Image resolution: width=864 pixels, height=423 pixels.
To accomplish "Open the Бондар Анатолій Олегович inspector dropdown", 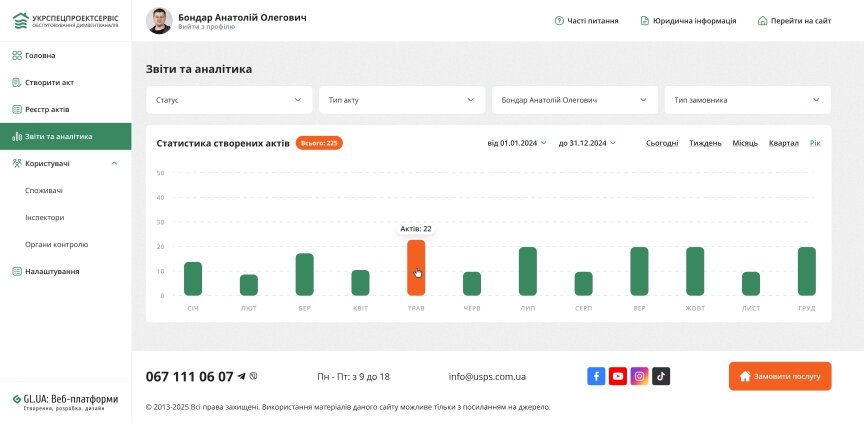I will 575,100.
